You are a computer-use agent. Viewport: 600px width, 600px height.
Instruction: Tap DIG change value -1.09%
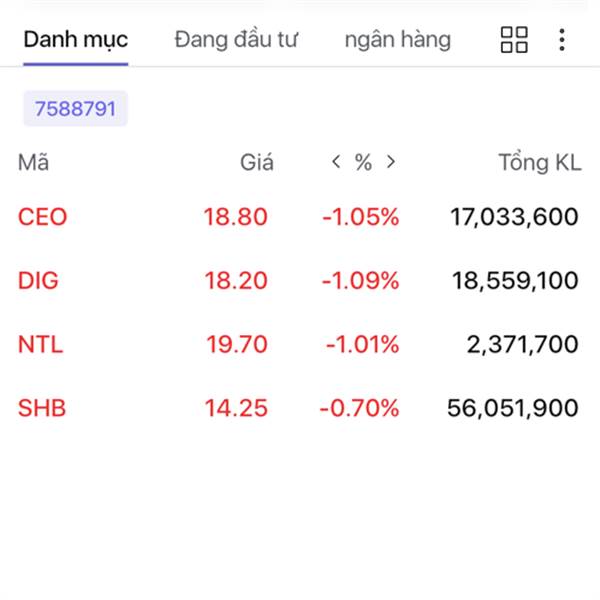[x=360, y=280]
